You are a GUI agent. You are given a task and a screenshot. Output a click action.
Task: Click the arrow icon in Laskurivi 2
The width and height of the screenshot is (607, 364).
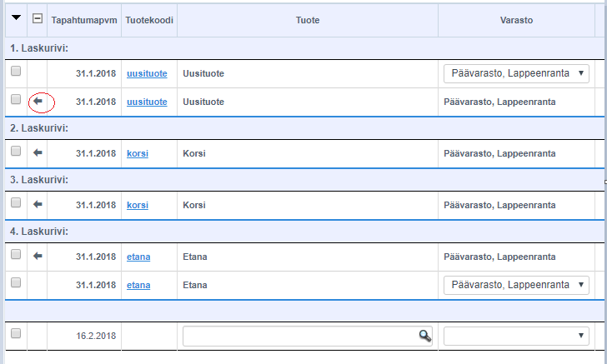[38, 153]
